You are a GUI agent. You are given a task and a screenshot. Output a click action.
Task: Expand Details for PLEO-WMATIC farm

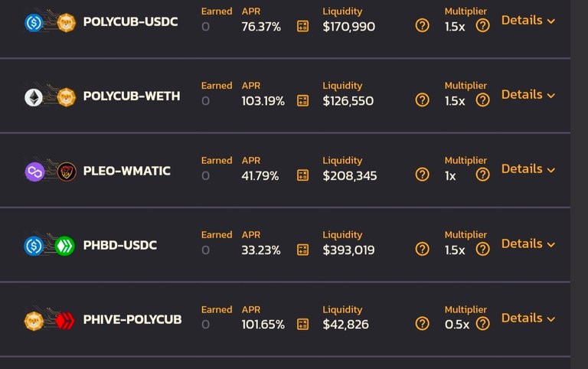pos(528,169)
